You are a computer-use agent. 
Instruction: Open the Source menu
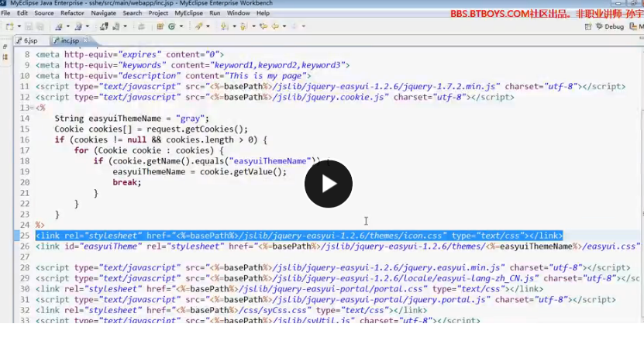coord(44,13)
